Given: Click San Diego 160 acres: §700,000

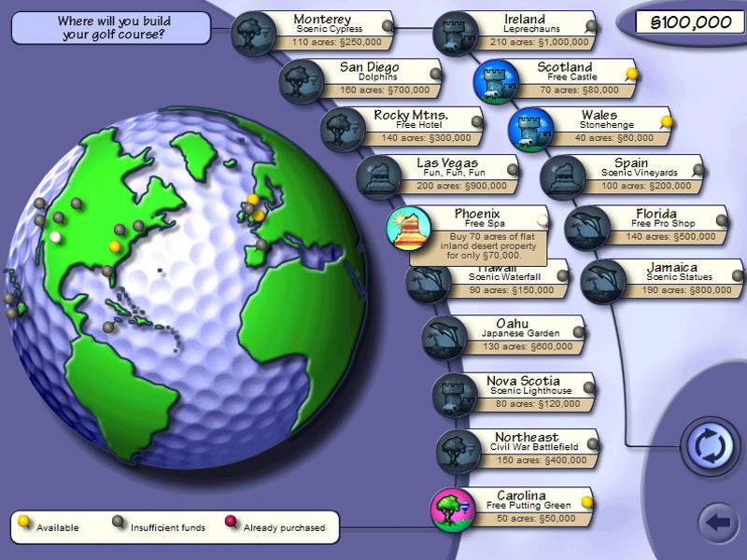Looking at the screenshot, I should tap(384, 90).
